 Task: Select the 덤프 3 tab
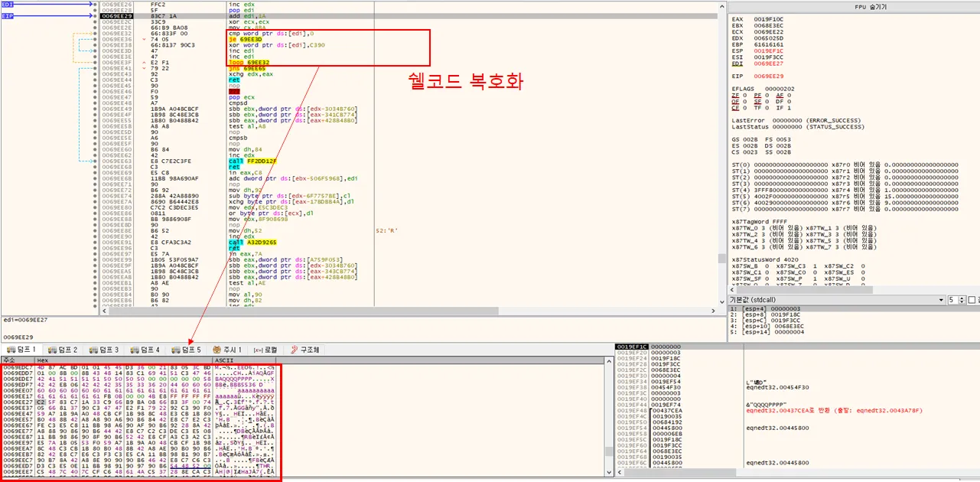(x=104, y=350)
